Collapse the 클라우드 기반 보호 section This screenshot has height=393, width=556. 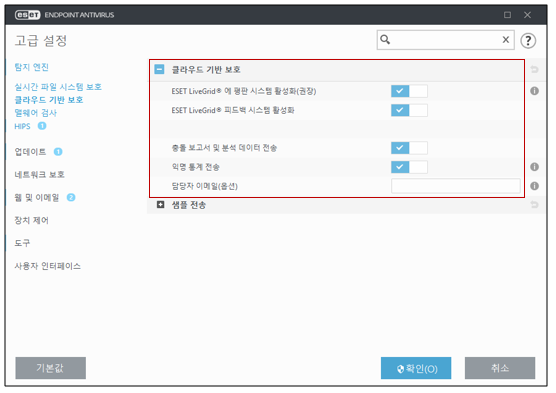160,69
